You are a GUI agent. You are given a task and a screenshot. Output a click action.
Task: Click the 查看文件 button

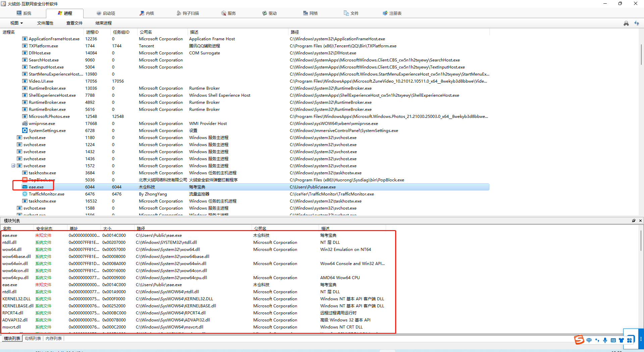(74, 23)
